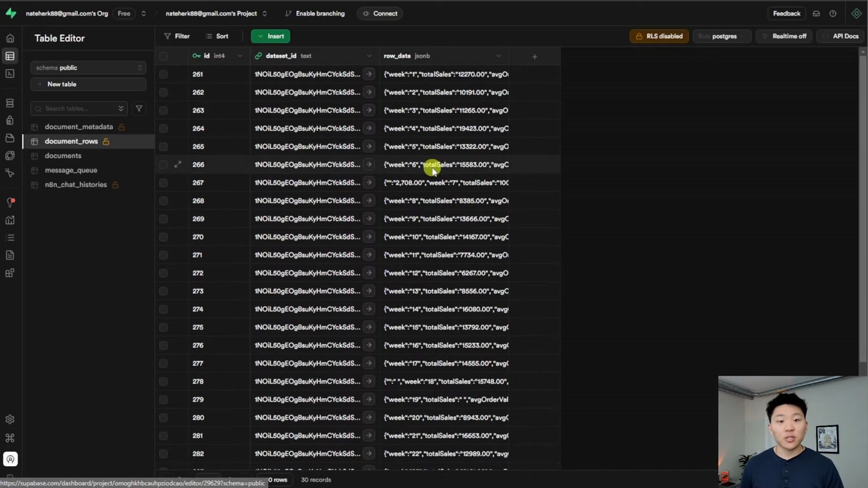Open Project Home in the sidebar
Viewport: 868px width, 488px height.
10,39
